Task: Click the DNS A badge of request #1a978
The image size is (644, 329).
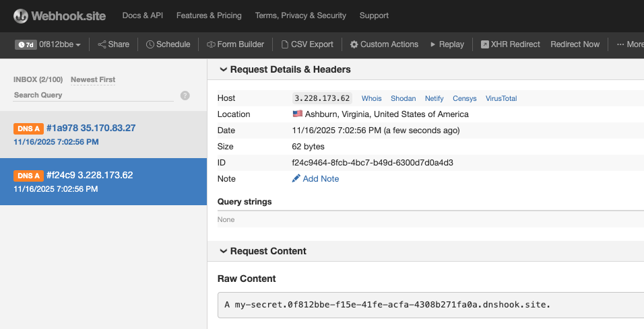Action: click(x=28, y=129)
